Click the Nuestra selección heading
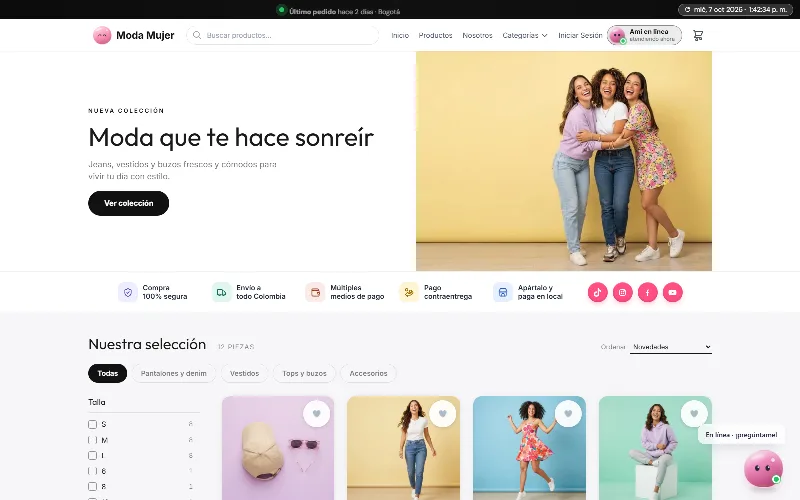The height and width of the screenshot is (500, 800). tap(147, 344)
